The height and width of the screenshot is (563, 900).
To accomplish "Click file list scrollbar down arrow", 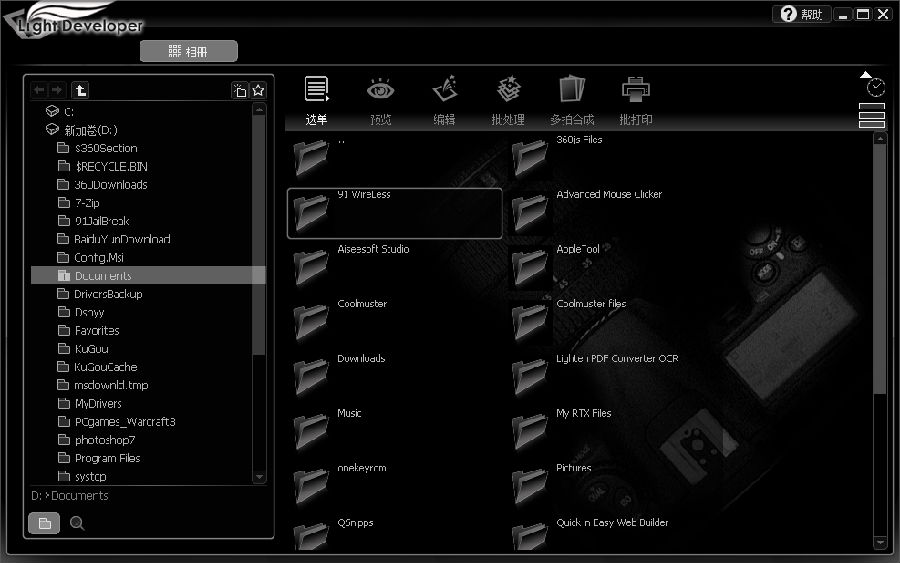I will point(880,542).
